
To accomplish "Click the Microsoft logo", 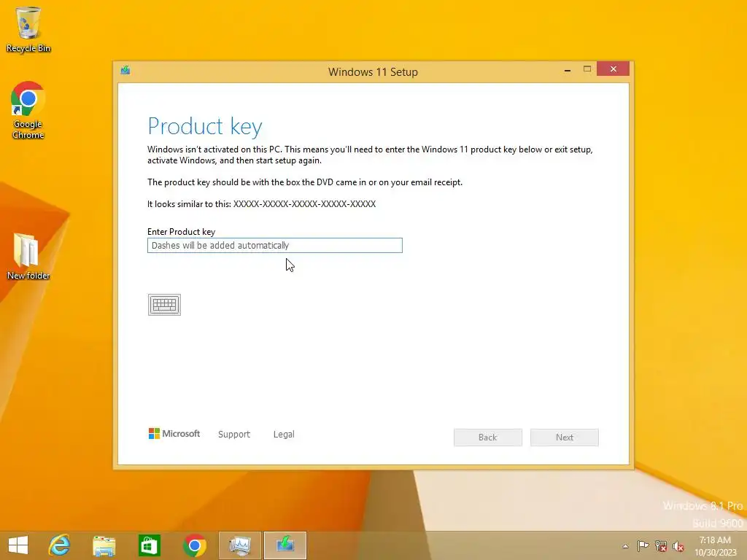I will (174, 434).
